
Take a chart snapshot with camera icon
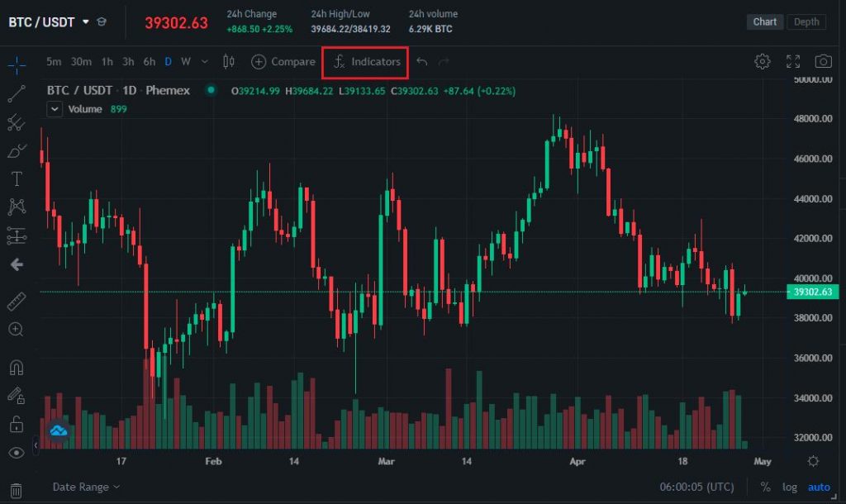point(823,61)
